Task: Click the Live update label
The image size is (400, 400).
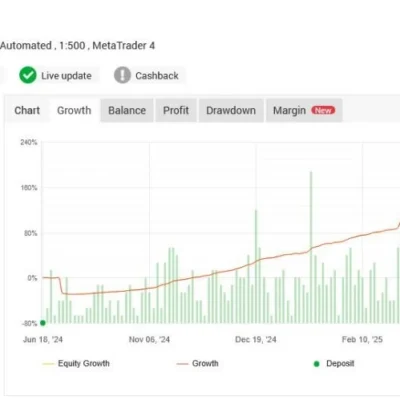Action: 66,76
